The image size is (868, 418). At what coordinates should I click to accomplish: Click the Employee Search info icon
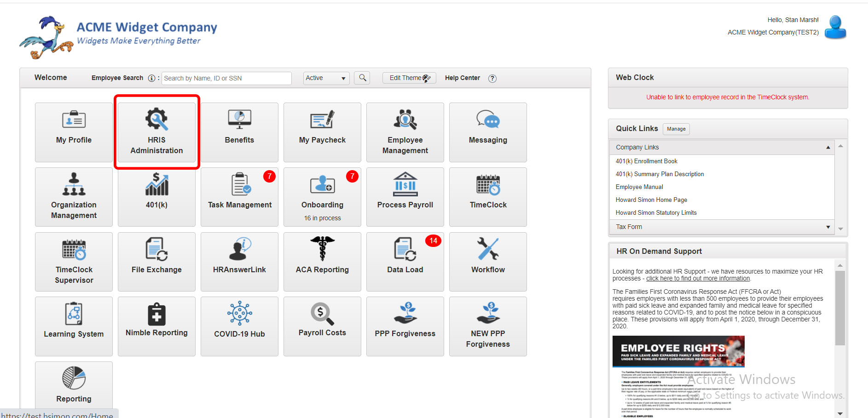[151, 78]
